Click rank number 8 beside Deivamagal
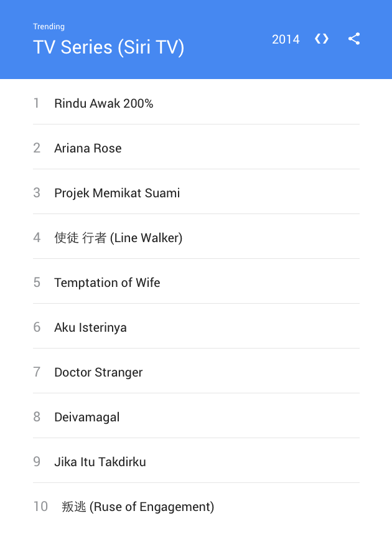This screenshot has height=539, width=392. point(37,417)
